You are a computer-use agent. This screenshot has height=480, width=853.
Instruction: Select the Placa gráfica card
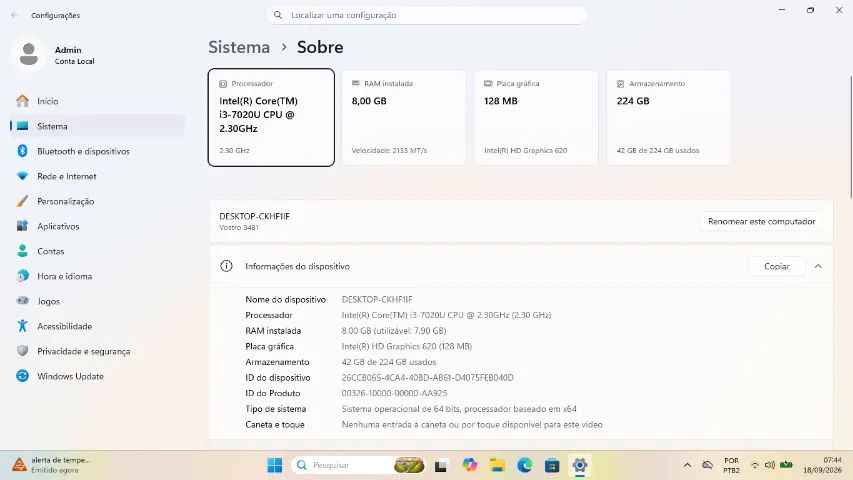536,118
